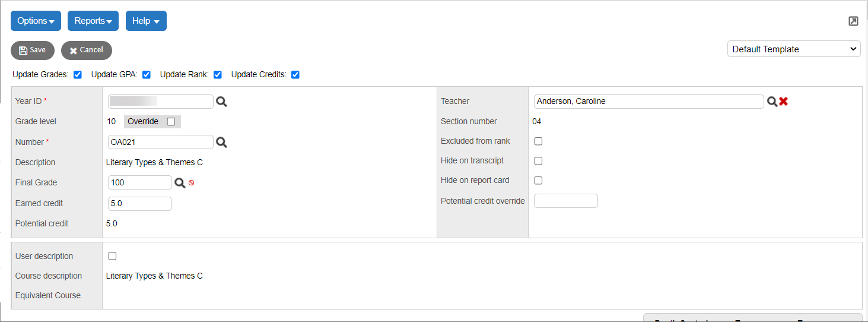
Task: Click Final Grade lookup magnifier icon
Action: pyautogui.click(x=180, y=183)
